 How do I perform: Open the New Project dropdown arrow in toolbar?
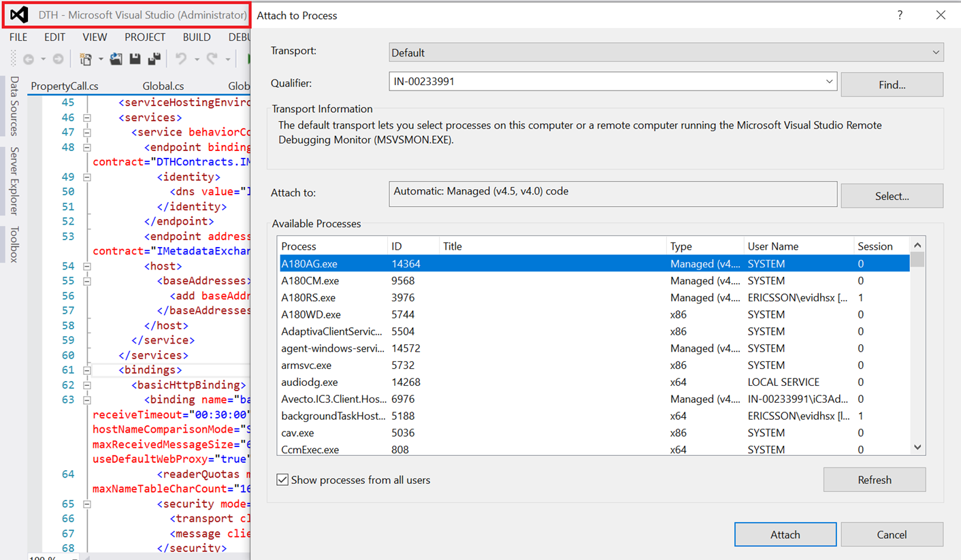click(101, 60)
